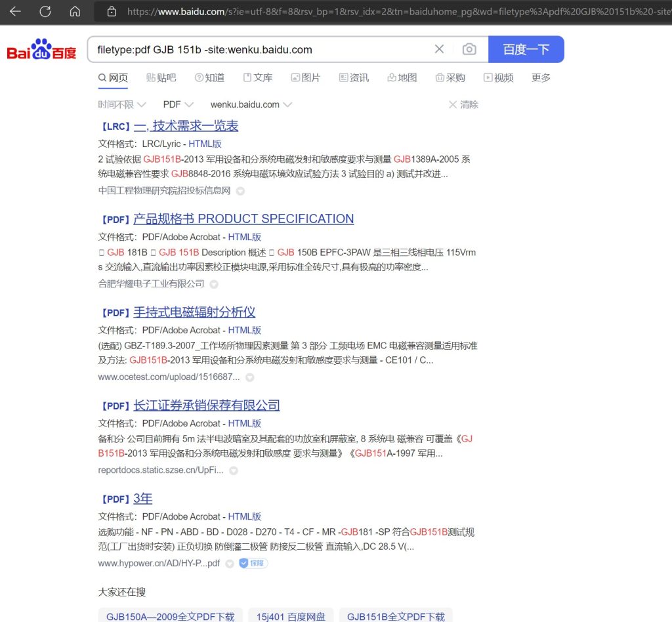Open result 手持式电磁辐射分析仪
672x622 pixels.
point(194,312)
